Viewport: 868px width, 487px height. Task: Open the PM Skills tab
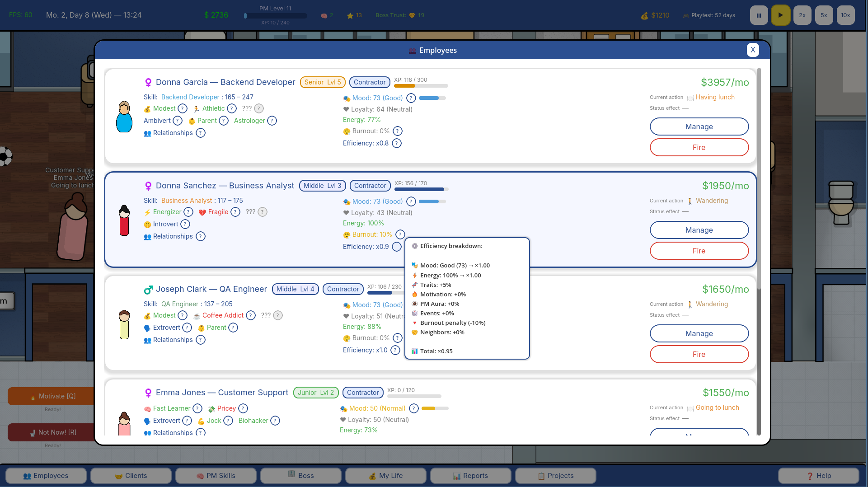(216, 476)
